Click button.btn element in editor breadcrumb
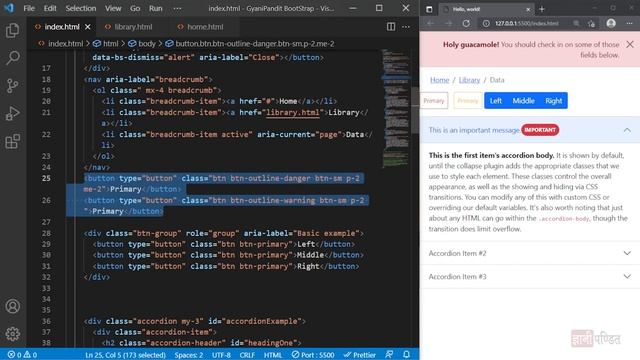 pyautogui.click(x=250, y=44)
